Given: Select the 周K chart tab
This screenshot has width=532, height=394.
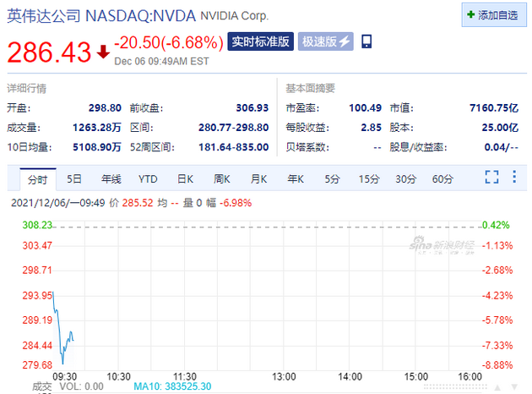Looking at the screenshot, I should tap(222, 178).
